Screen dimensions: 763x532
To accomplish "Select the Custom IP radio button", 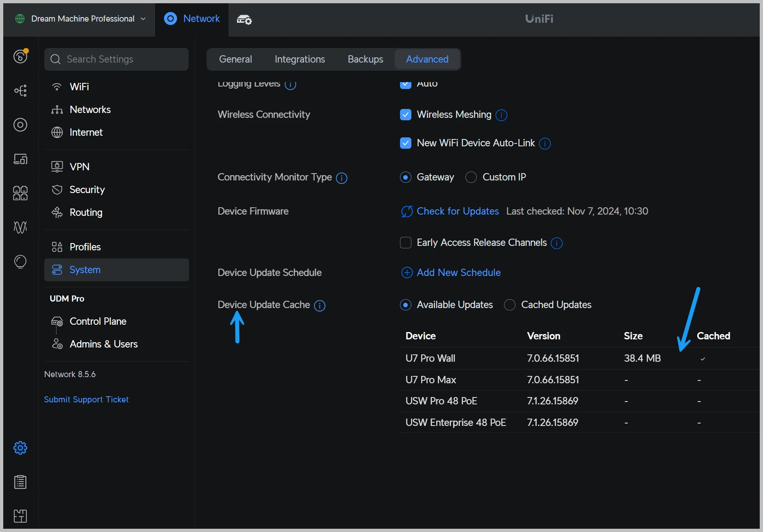I will 471,177.
